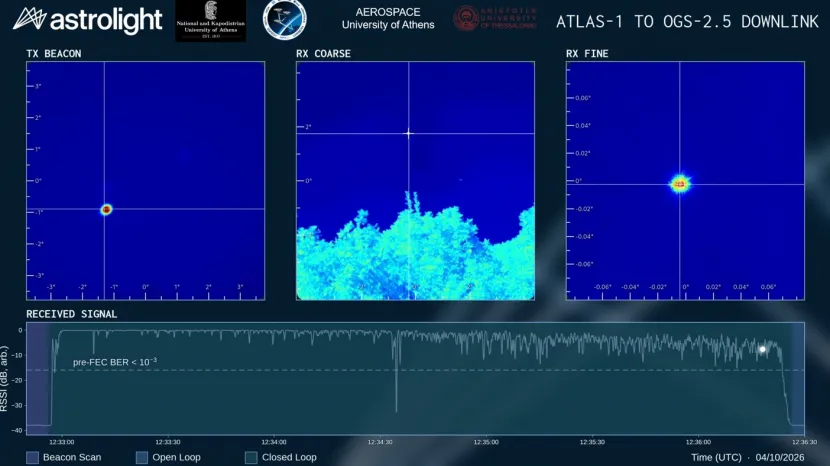Click the red beacon spot in TX BEACON
830x466 pixels.
[106, 210]
